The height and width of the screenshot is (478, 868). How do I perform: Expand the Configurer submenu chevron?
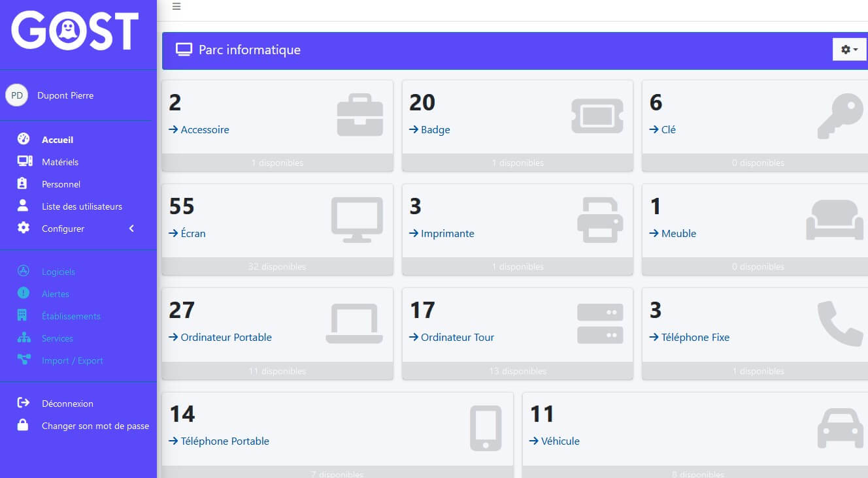pos(131,229)
